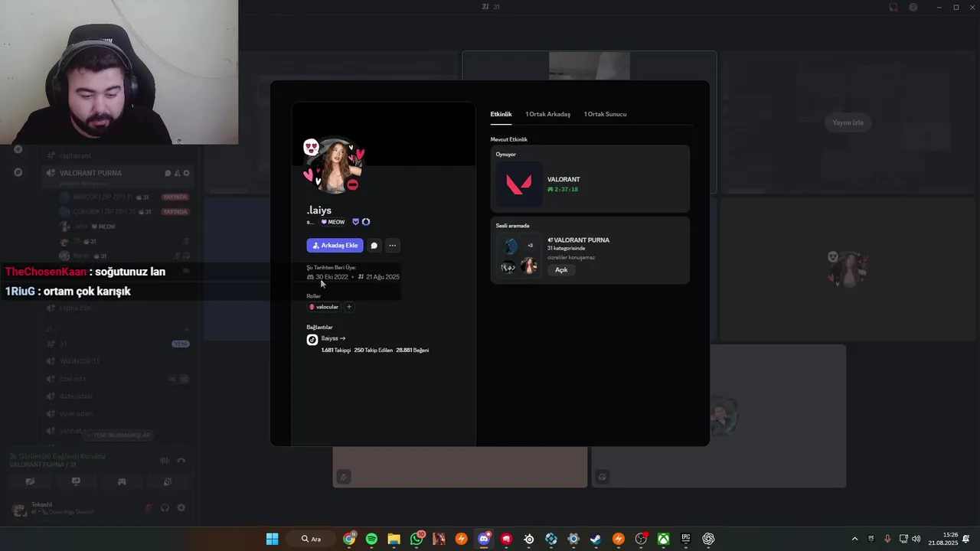980x551 pixels.
Task: Open the Discord help icon in title bar
Action: (x=913, y=8)
